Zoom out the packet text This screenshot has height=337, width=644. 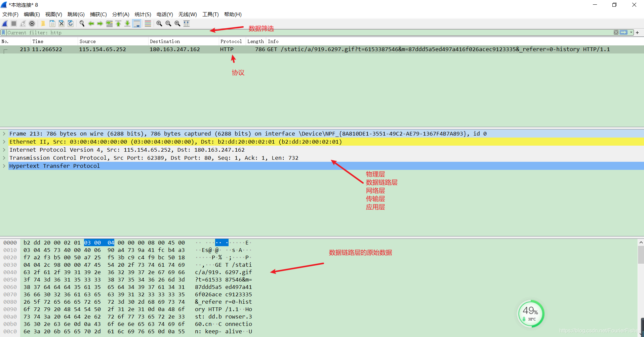click(168, 24)
